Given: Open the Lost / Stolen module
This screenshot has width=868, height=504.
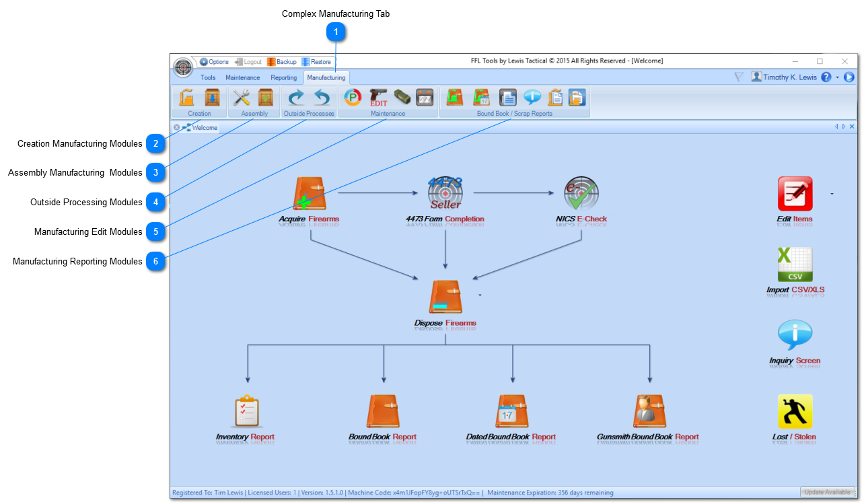Looking at the screenshot, I should [795, 418].
